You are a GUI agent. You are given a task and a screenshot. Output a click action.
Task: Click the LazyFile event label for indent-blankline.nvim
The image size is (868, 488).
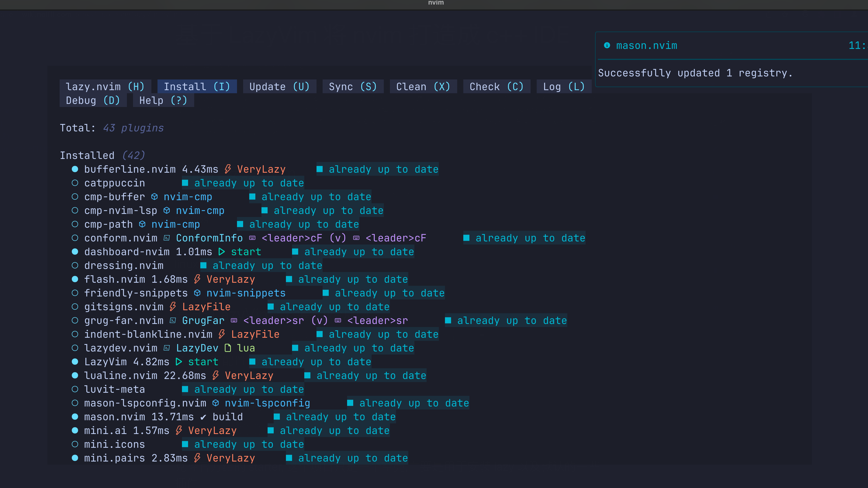255,334
